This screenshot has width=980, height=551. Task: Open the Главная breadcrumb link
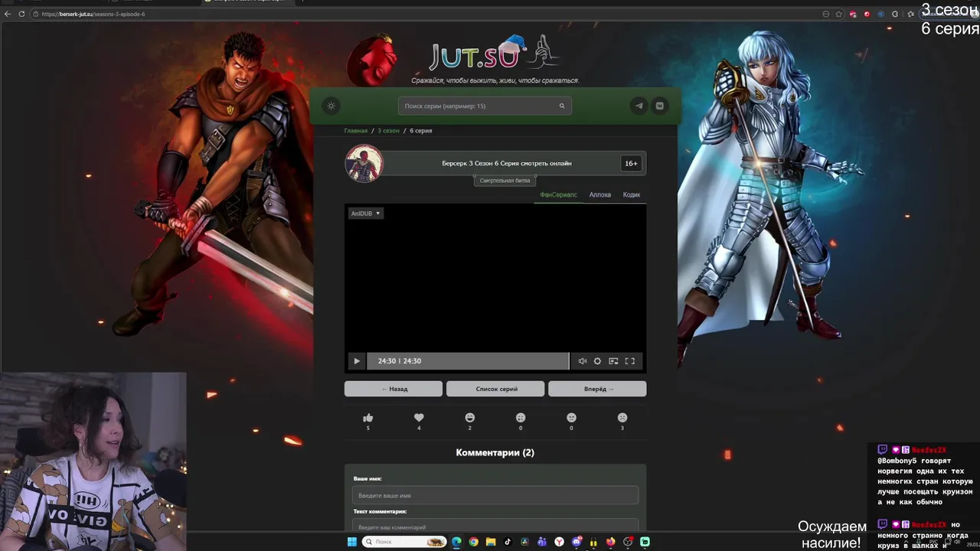tap(355, 131)
